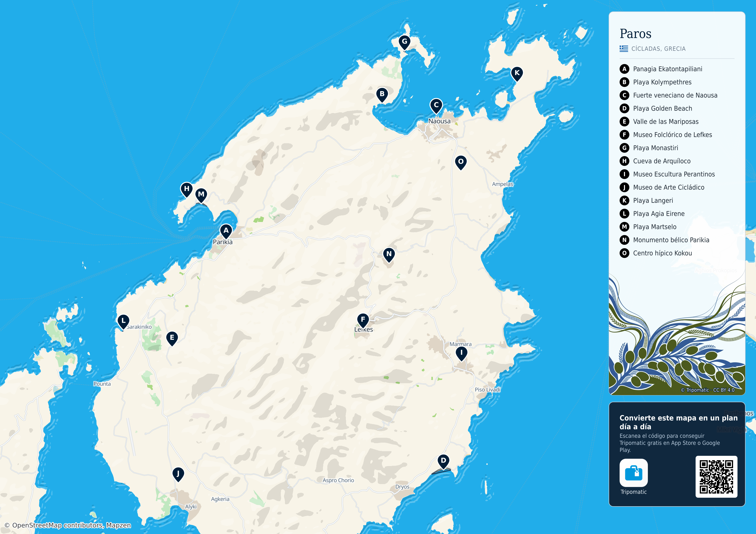
Task: Click legend entry Museo de Arte Cicládico
Action: pos(662,188)
